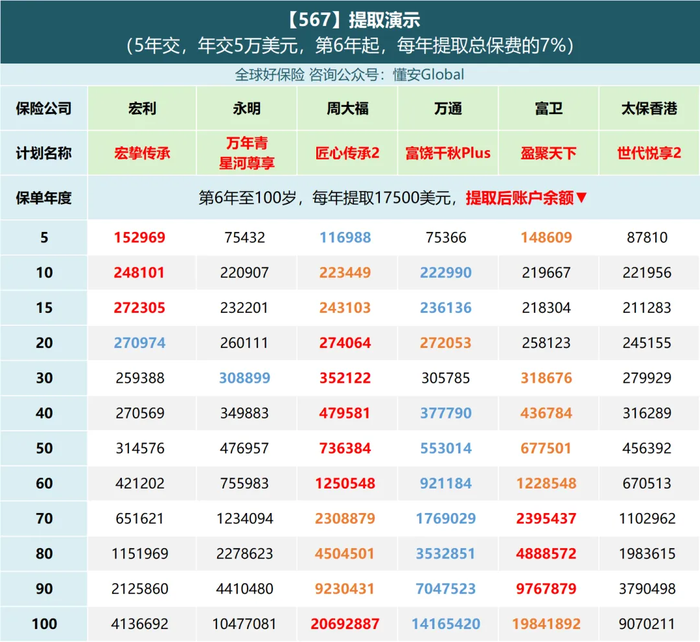Click the blue cell 222990
This screenshot has width=700, height=642.
pyautogui.click(x=446, y=273)
